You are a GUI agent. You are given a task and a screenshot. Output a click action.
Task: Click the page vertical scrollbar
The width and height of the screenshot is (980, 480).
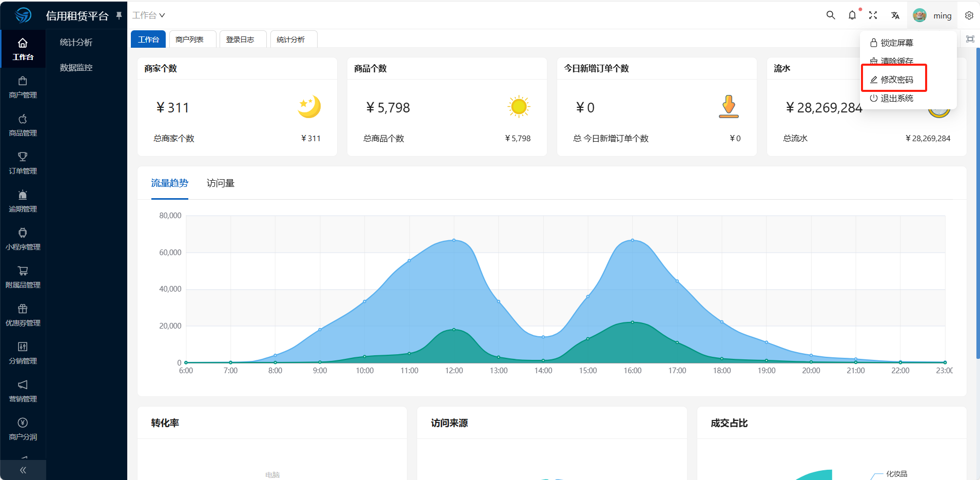978,203
